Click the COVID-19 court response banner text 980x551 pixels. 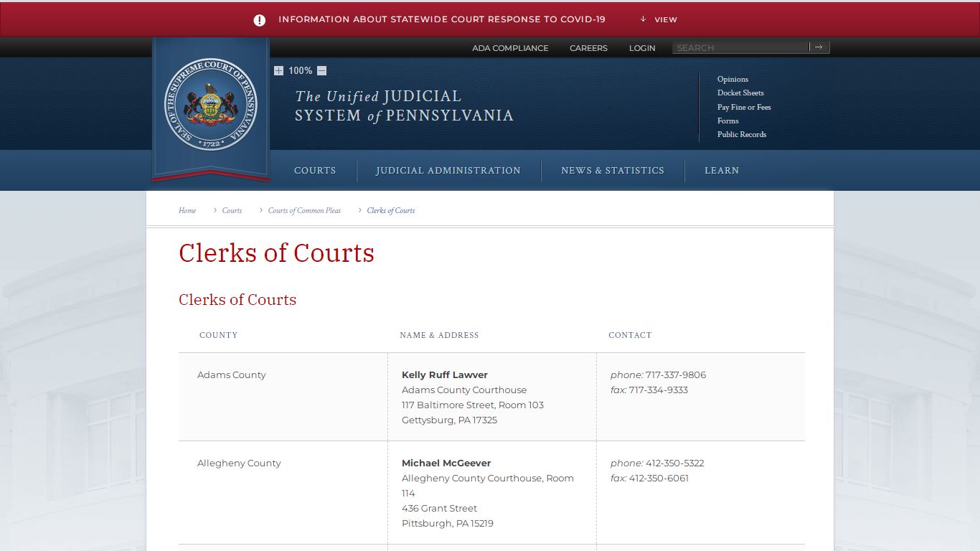click(442, 19)
